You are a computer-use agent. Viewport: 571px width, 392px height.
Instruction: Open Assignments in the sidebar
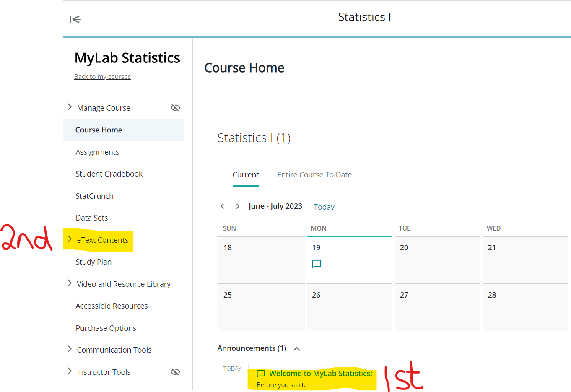click(x=97, y=152)
